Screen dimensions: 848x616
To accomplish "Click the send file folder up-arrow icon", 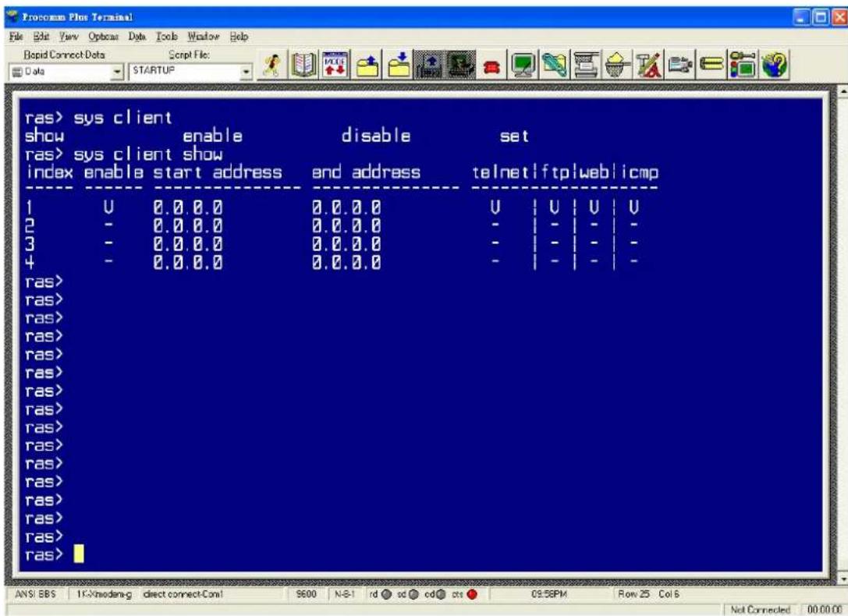I will tap(367, 64).
